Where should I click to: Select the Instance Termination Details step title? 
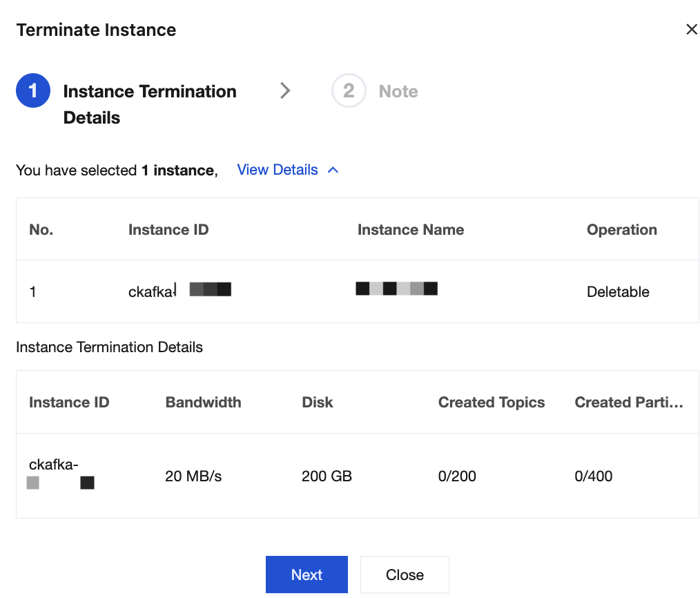tap(149, 104)
